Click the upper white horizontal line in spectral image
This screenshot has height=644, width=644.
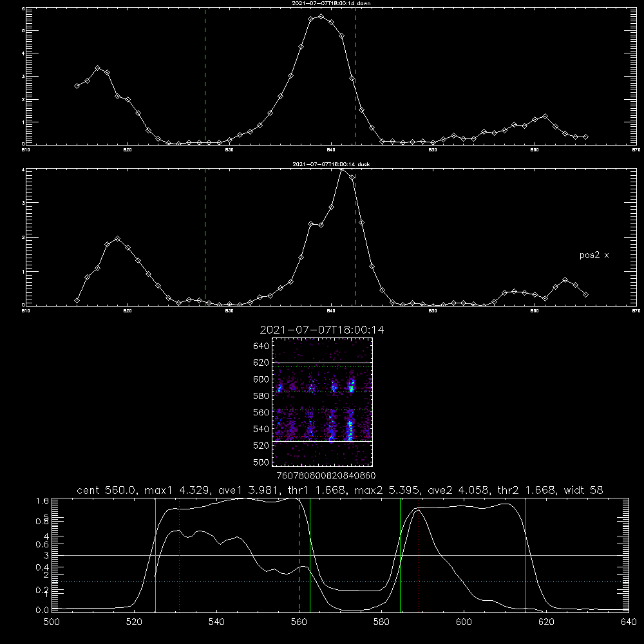tap(322, 363)
